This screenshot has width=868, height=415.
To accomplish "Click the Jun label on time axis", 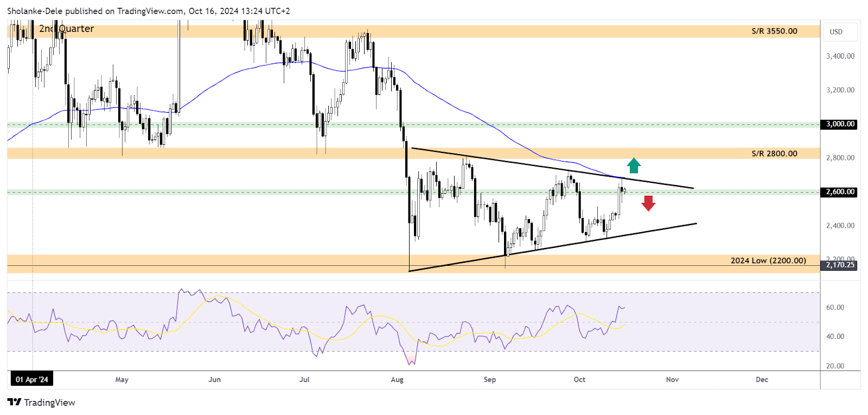I will click(x=214, y=380).
